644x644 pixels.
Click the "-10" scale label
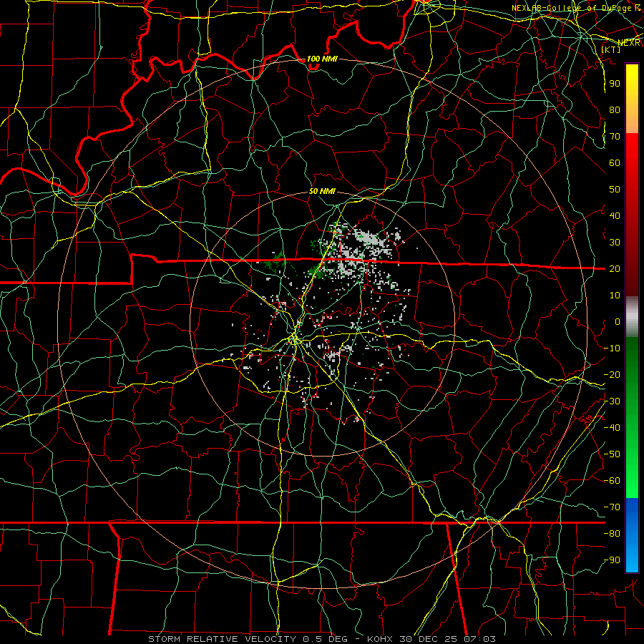[612, 348]
